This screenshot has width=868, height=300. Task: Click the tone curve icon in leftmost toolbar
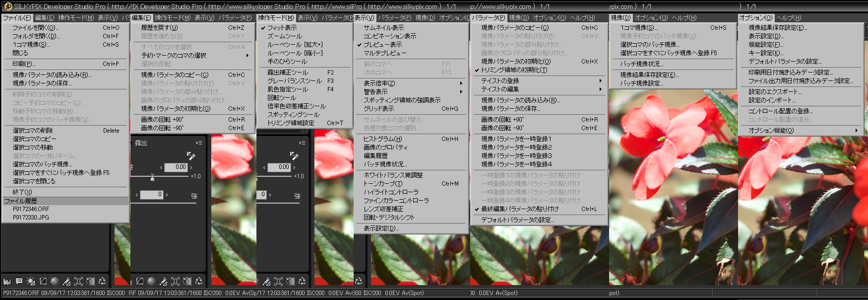43,281
